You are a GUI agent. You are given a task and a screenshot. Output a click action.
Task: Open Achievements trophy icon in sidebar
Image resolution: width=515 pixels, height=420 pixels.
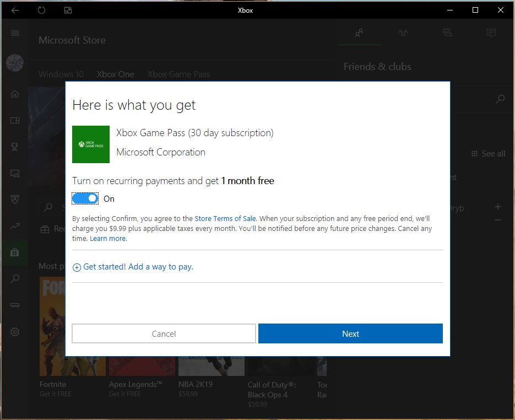15,147
